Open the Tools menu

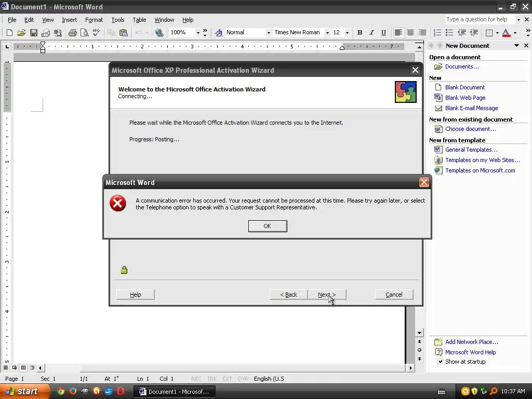118,20
